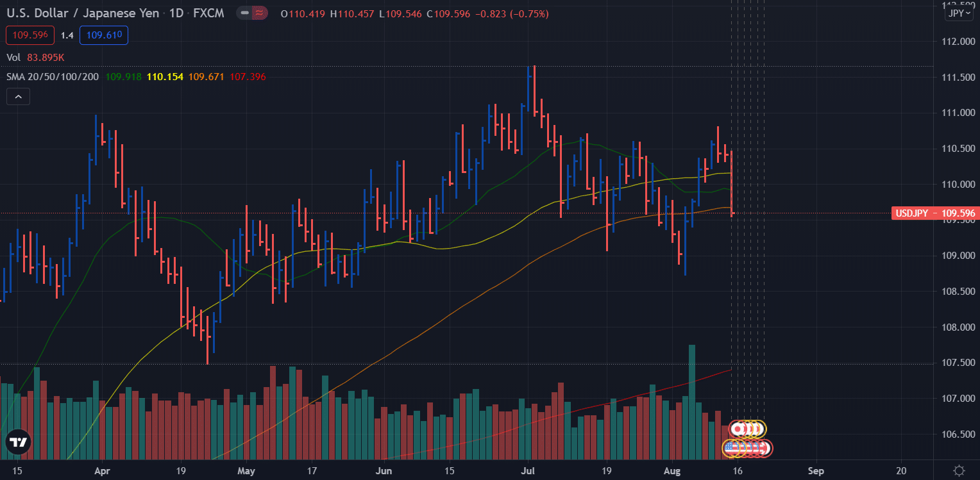Click the tall green volume bar near August
Screen dimensions: 980x480
click(692, 385)
